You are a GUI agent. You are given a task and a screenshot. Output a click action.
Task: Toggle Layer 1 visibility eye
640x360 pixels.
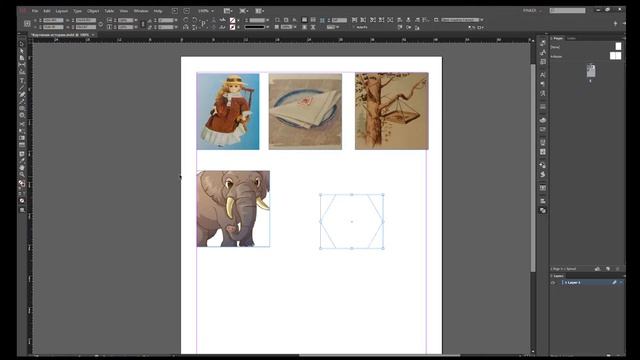click(x=553, y=282)
